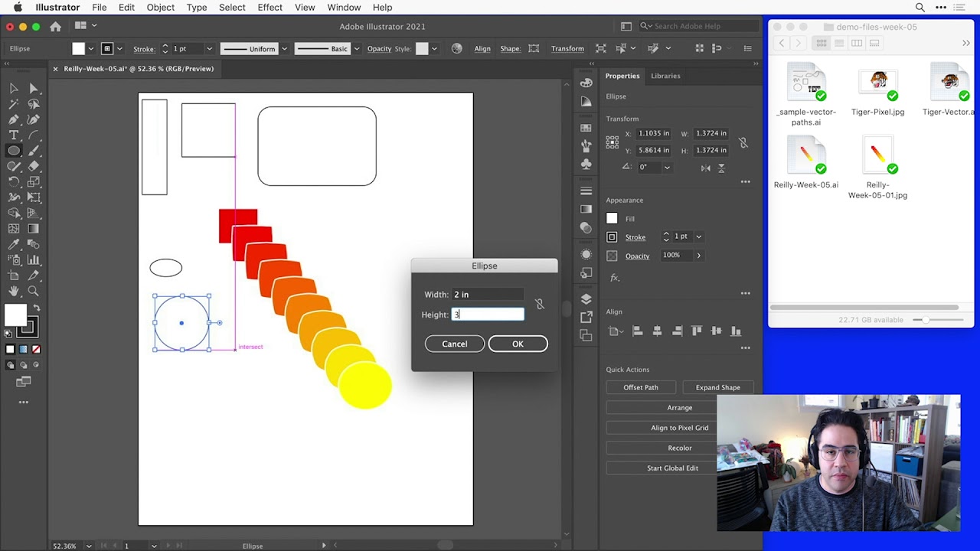This screenshot has width=980, height=551.
Task: Click OK in Ellipse dialog
Action: (x=518, y=344)
